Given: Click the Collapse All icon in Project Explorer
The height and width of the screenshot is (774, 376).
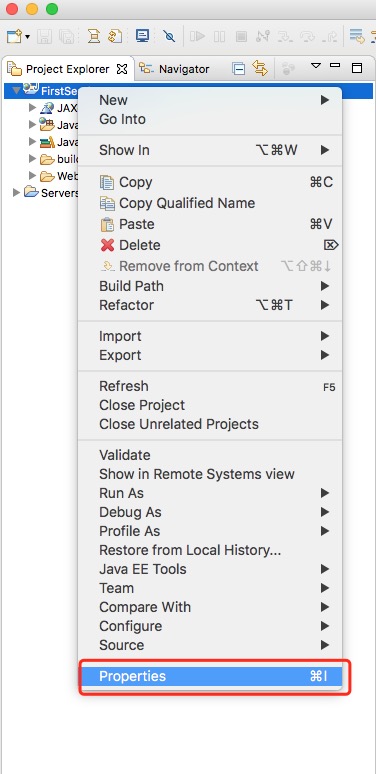Looking at the screenshot, I should click(x=239, y=69).
